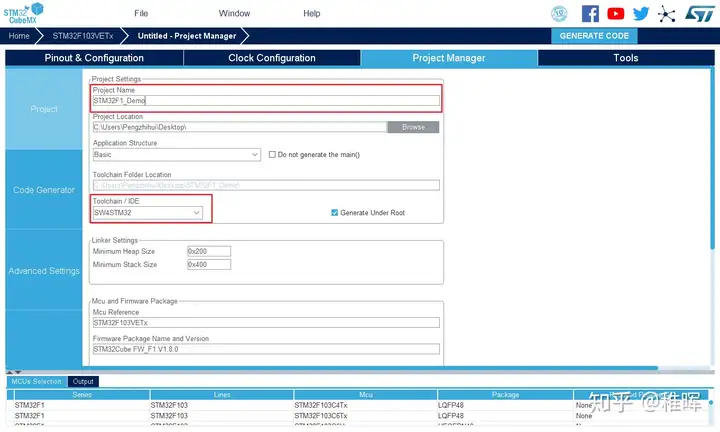
Task: Sort by the Package column header
Action: pos(505,394)
